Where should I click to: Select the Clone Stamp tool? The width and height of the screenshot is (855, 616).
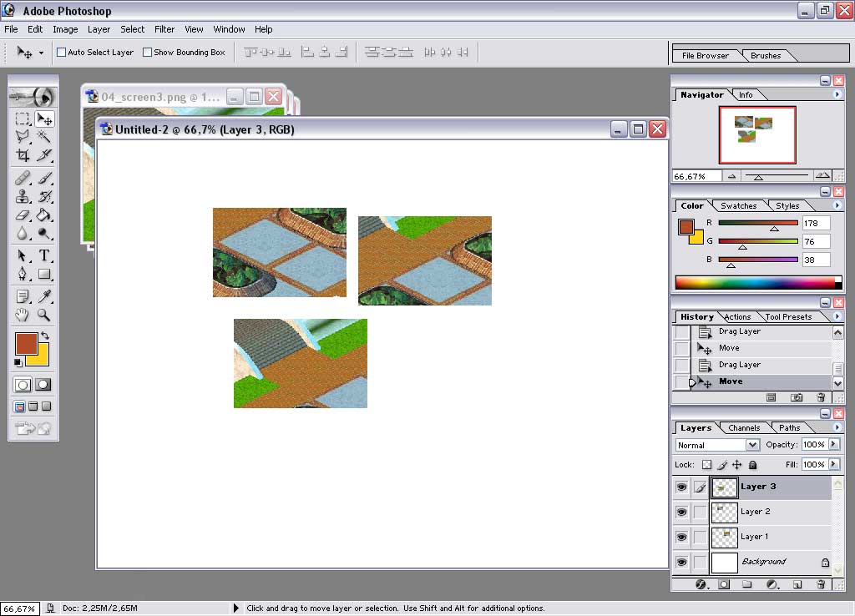pyautogui.click(x=23, y=196)
